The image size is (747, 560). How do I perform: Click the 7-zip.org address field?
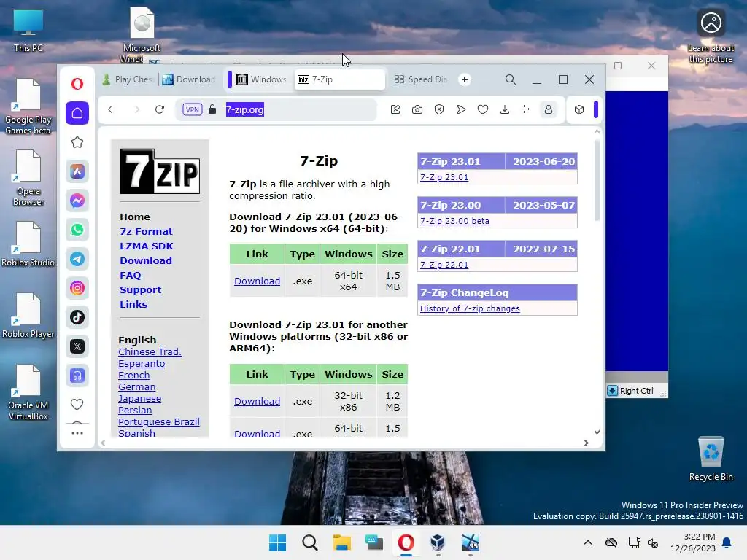point(276,109)
